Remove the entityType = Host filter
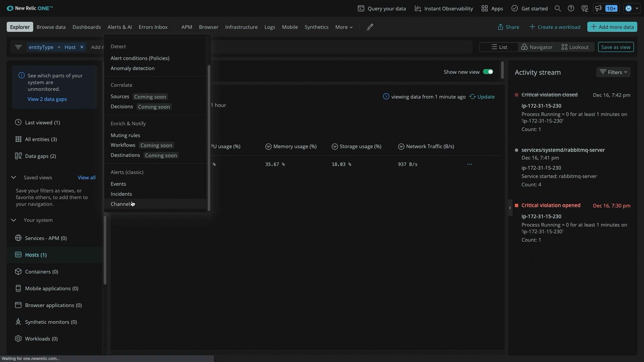This screenshot has height=362, width=644. [x=82, y=47]
